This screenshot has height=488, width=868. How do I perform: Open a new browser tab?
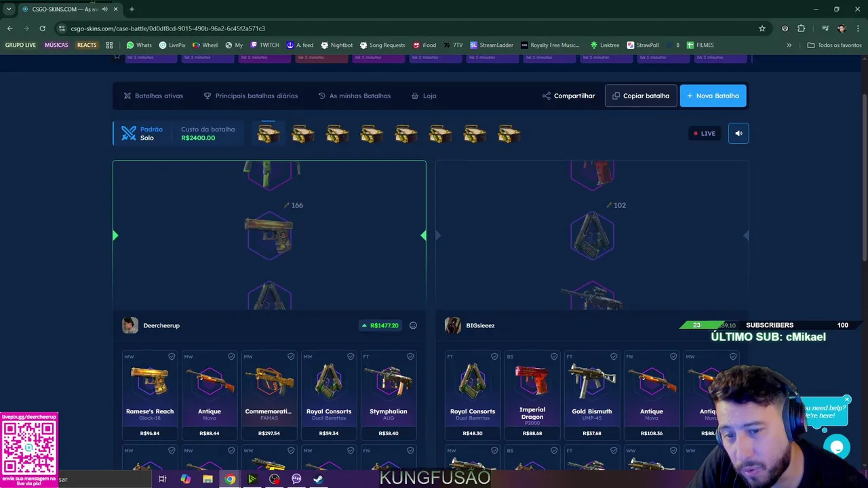point(132,9)
